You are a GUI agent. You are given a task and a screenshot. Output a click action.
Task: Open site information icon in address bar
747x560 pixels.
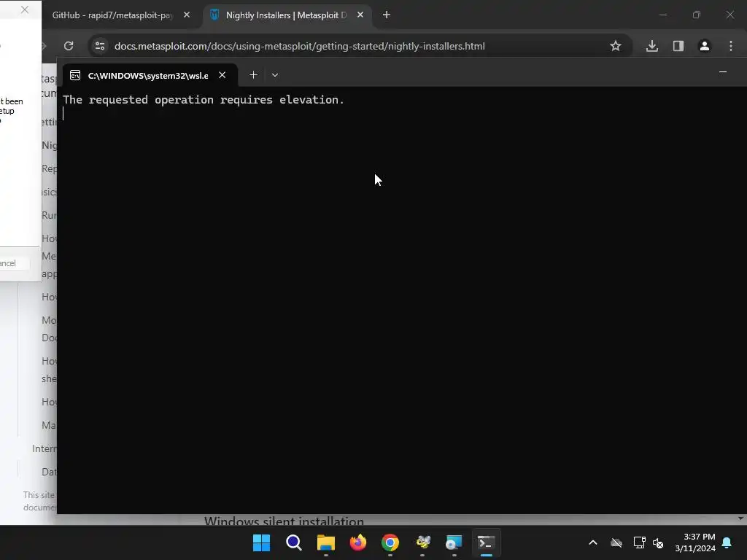(99, 46)
